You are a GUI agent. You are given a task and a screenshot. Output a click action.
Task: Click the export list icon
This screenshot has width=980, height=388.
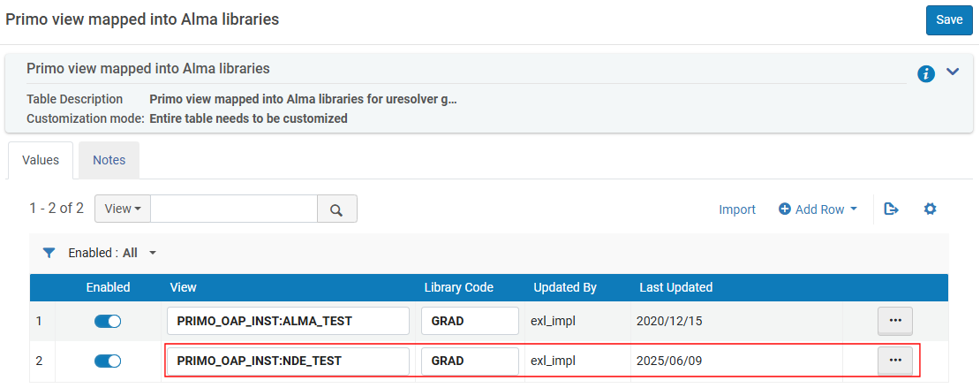891,209
